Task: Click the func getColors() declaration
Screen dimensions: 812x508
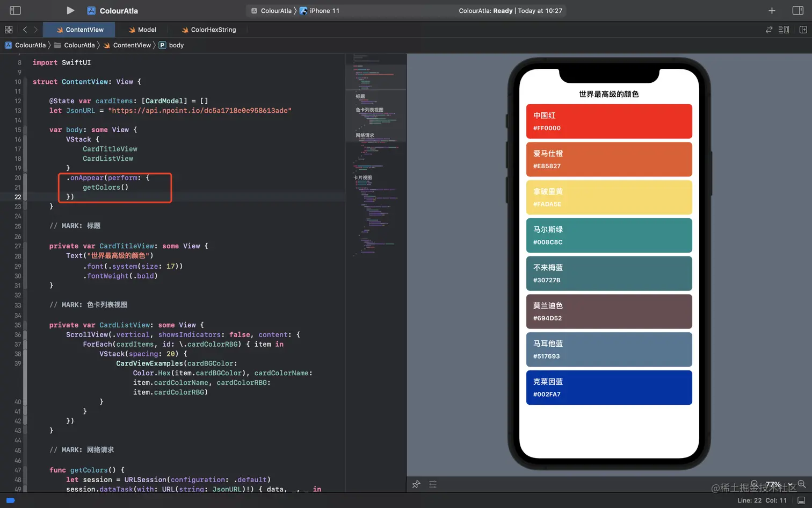Action: click(x=87, y=470)
